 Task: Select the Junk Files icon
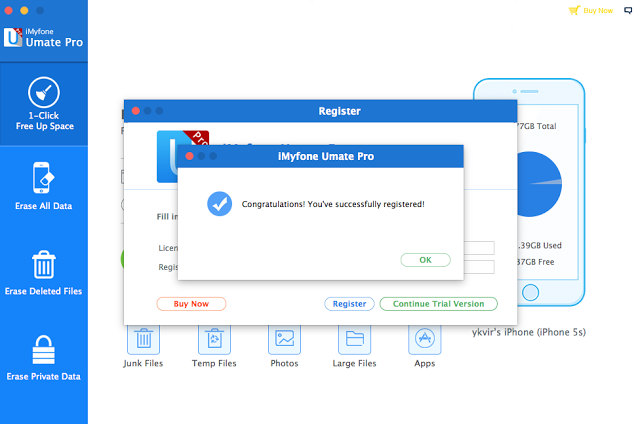143,339
